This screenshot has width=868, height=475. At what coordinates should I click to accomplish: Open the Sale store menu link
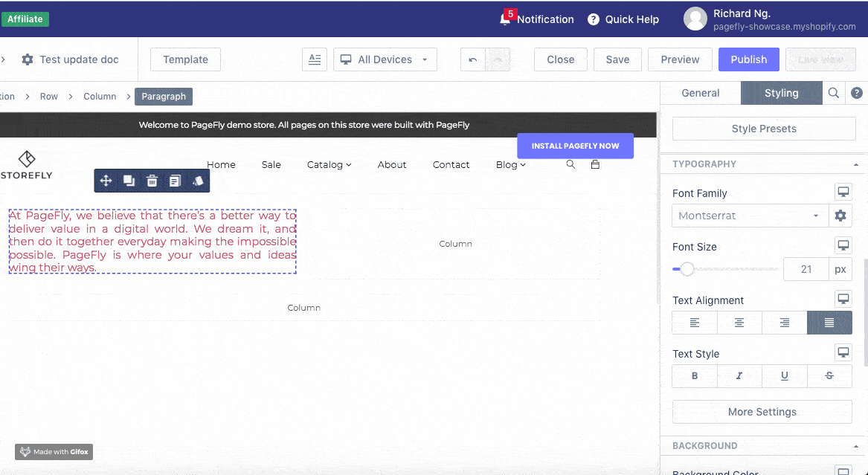(x=271, y=165)
